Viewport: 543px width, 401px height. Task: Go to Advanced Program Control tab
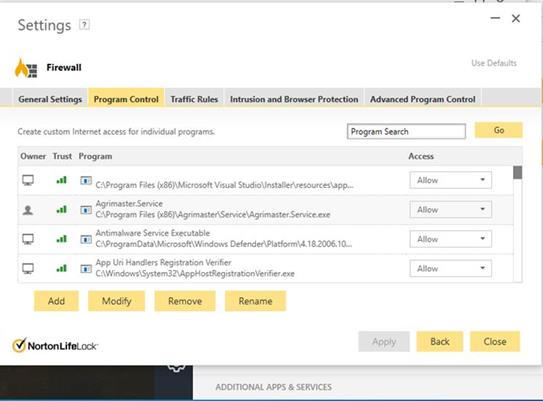pyautogui.click(x=422, y=99)
